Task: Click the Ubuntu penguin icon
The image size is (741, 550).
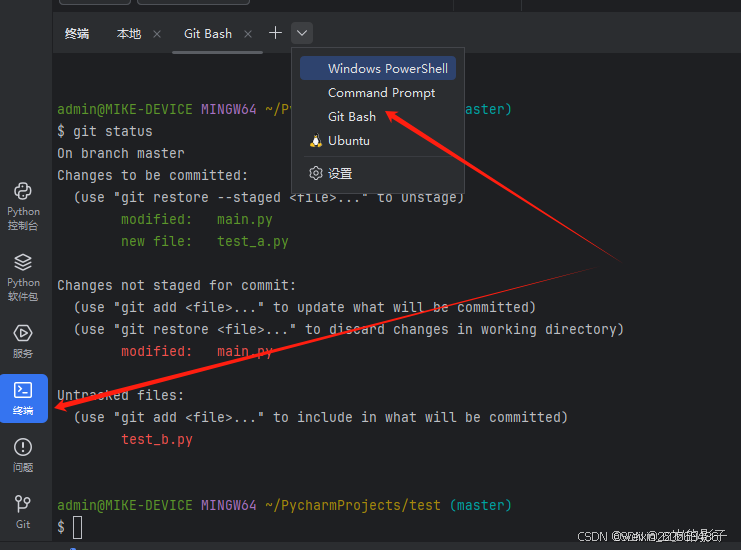Action: [x=316, y=141]
